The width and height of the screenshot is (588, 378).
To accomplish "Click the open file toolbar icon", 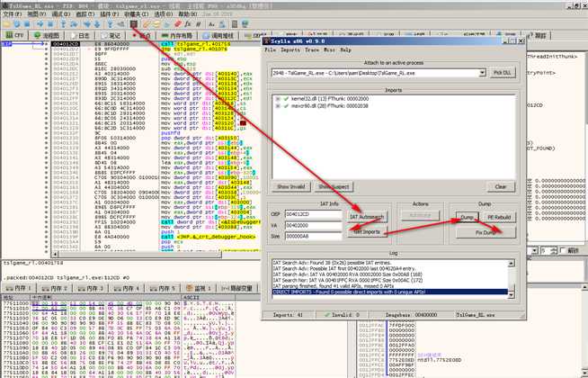I will [x=6, y=24].
